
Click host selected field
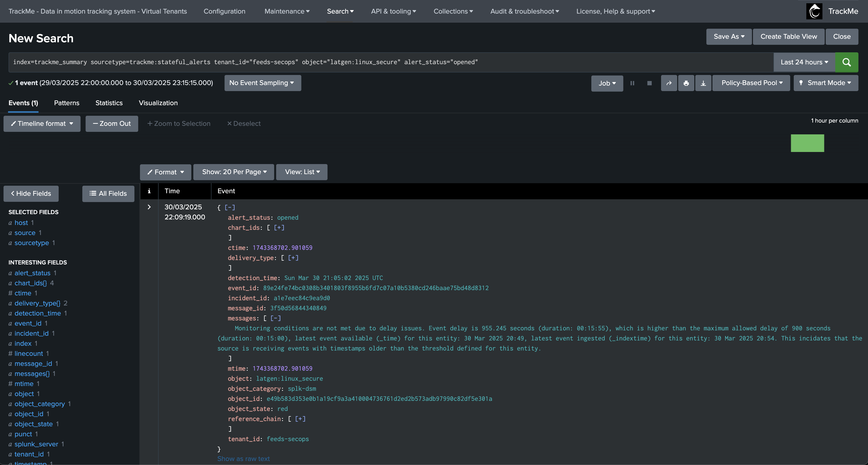21,223
